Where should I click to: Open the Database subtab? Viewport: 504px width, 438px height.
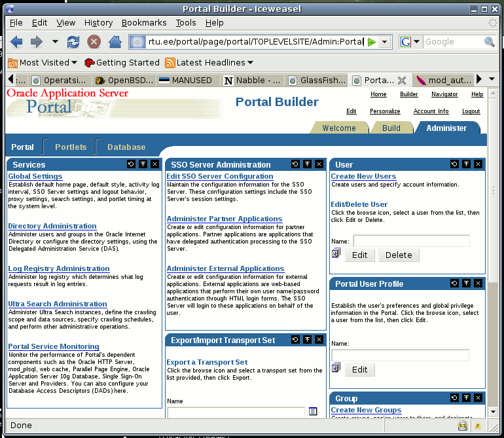point(126,147)
